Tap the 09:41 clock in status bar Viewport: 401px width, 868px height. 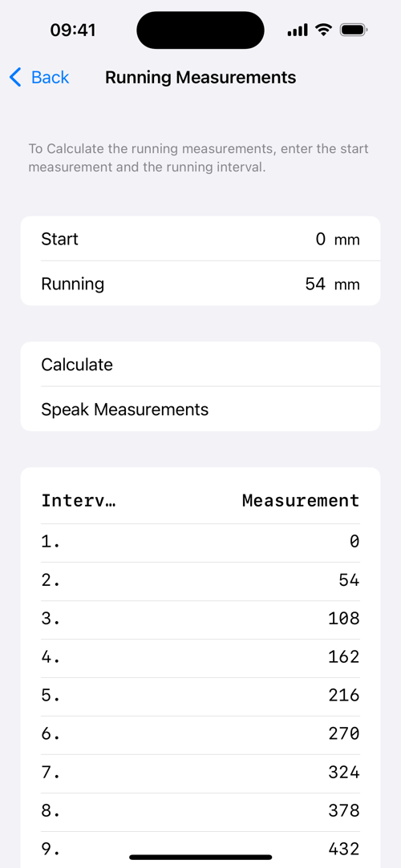[x=72, y=30]
